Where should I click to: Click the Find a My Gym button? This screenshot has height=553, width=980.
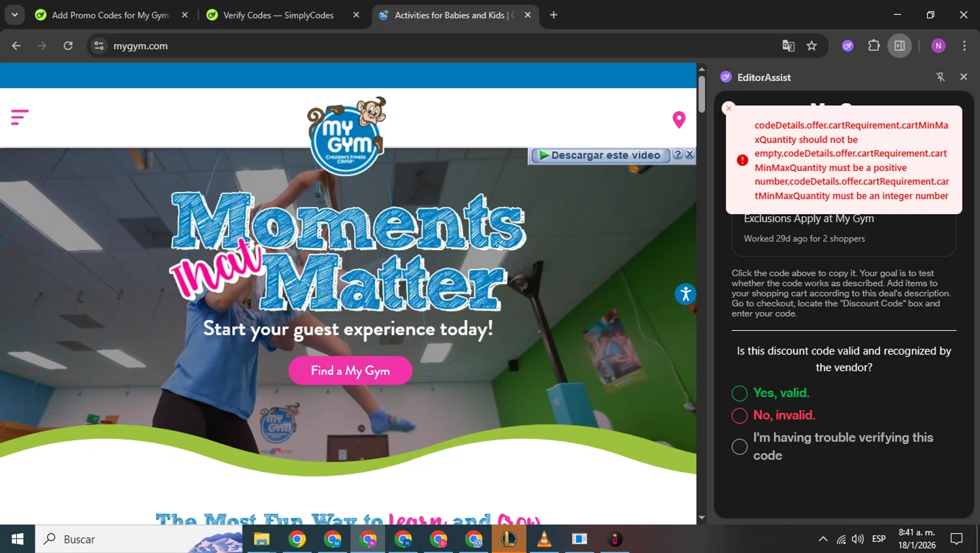tap(350, 371)
